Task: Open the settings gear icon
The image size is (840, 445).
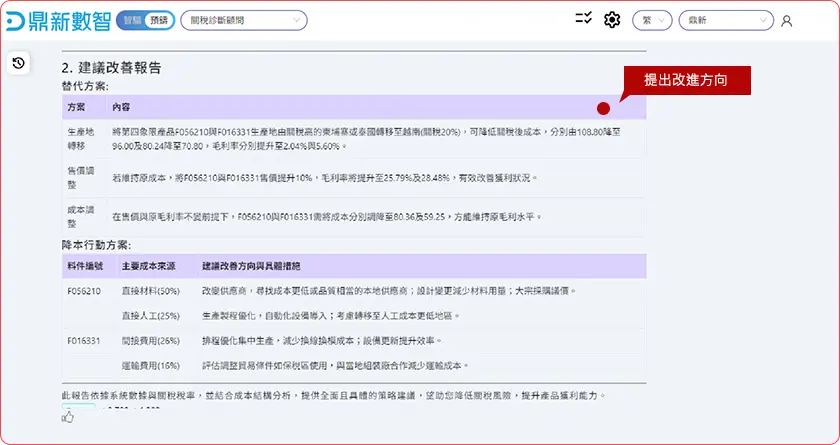Action: pyautogui.click(x=612, y=21)
